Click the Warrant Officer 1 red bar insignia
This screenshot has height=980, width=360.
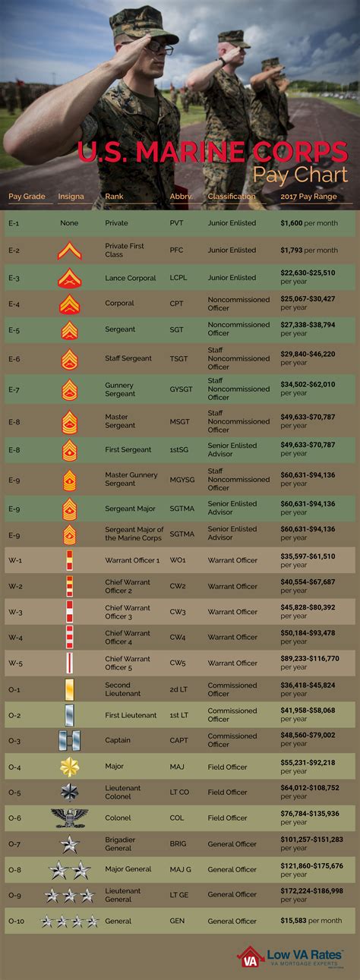click(69, 560)
